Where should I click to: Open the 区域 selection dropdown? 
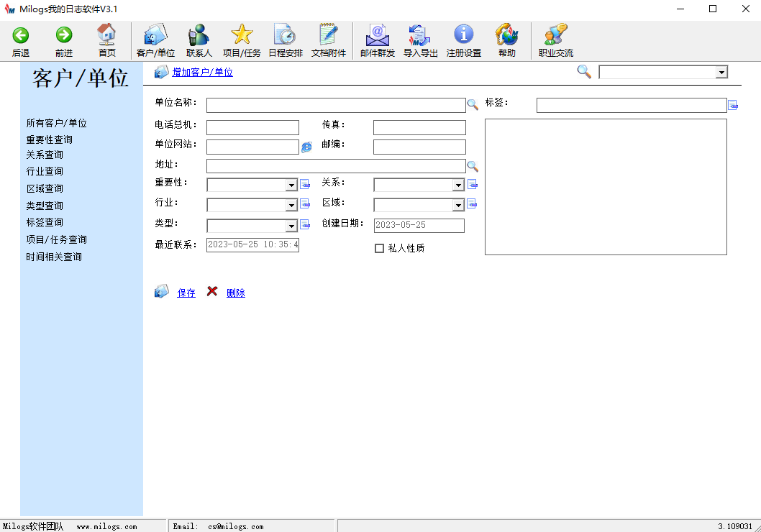pos(458,204)
